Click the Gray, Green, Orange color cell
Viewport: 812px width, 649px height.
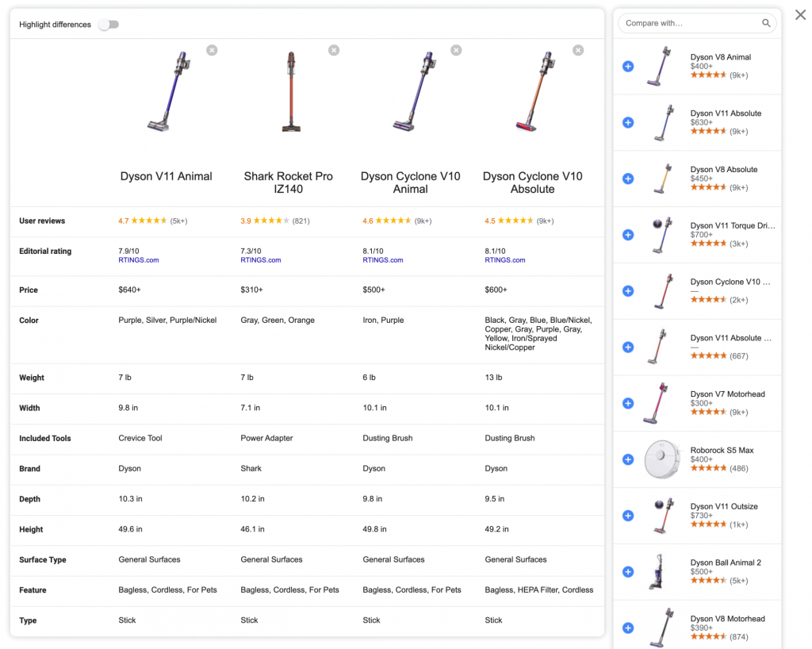click(278, 320)
